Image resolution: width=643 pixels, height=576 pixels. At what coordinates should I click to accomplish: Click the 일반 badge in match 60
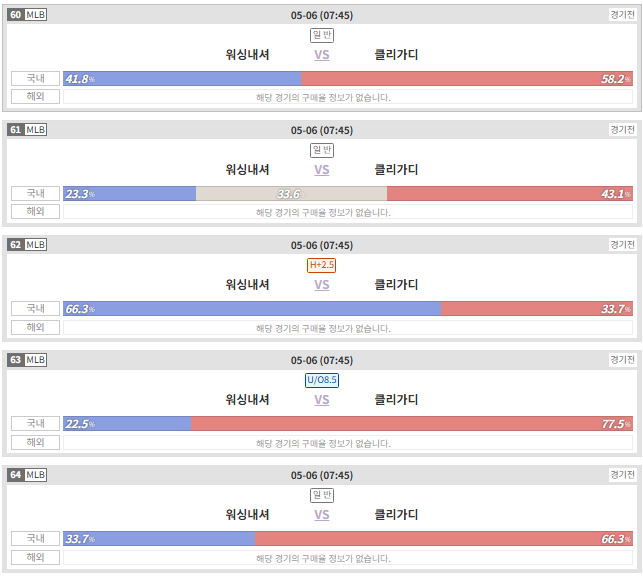point(322,35)
